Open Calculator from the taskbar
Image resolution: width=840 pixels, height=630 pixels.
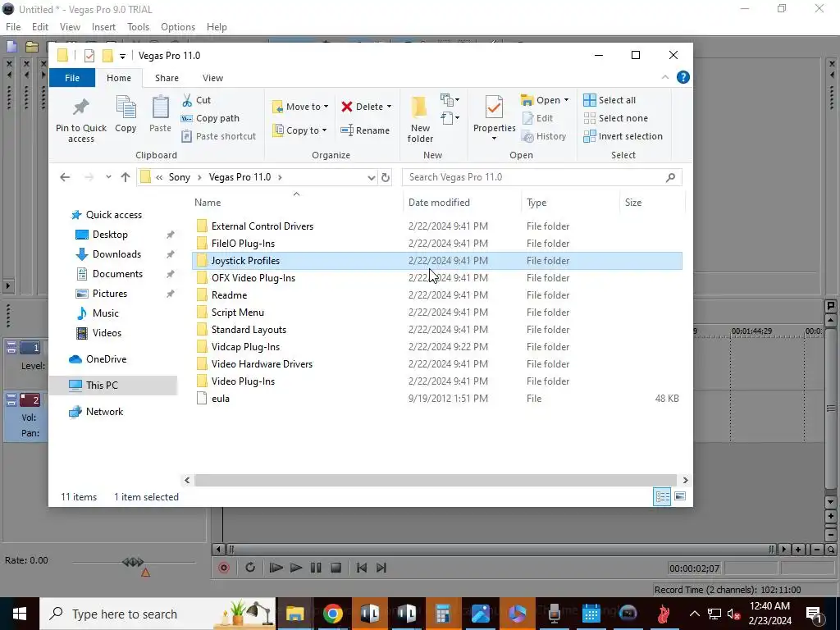[443, 614]
